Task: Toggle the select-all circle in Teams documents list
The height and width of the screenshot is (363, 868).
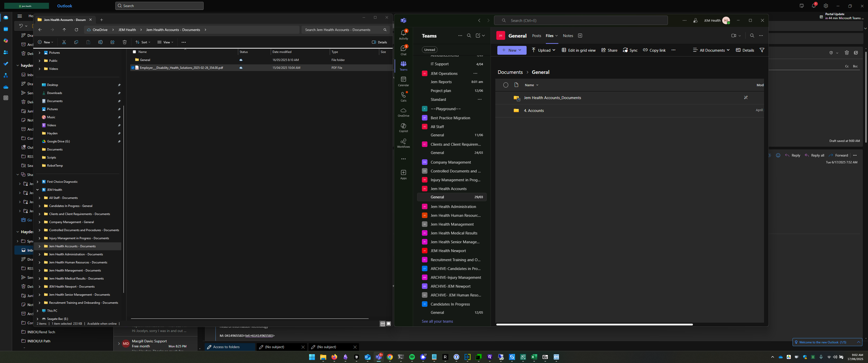Action: (505, 85)
